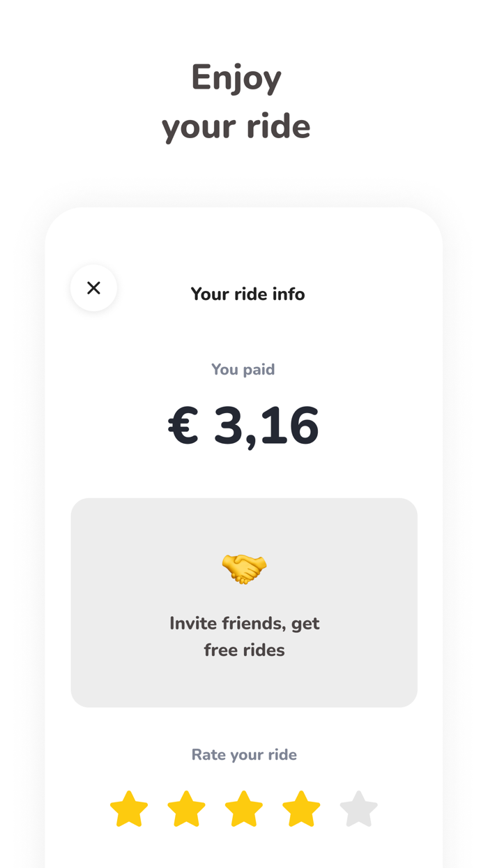Screen dimensions: 488x868
Task: Select the fourth yellow star
Action: (x=300, y=808)
